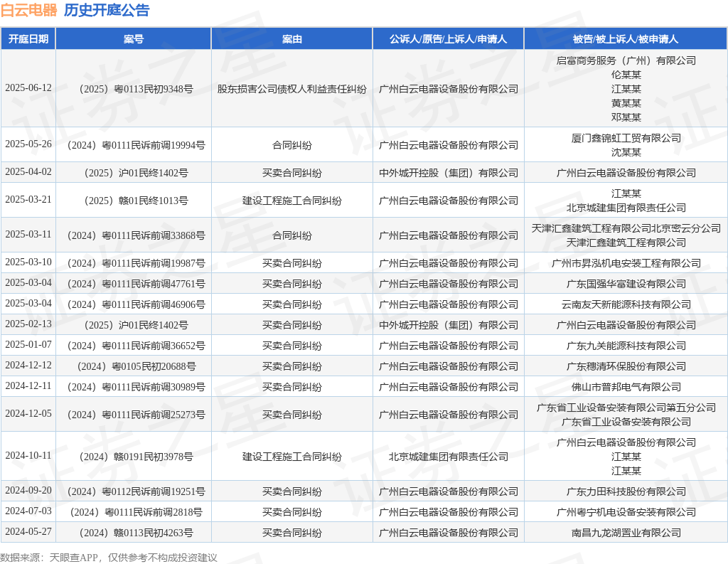Click defendant 邓某某
Viewport: 728px width, 564px height.
[626, 117]
